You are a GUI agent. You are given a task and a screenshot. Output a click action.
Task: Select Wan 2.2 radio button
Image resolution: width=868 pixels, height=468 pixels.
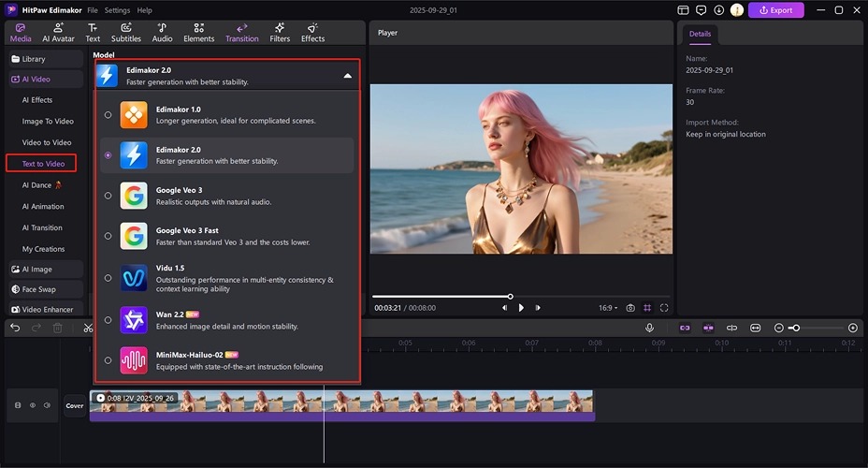click(108, 320)
